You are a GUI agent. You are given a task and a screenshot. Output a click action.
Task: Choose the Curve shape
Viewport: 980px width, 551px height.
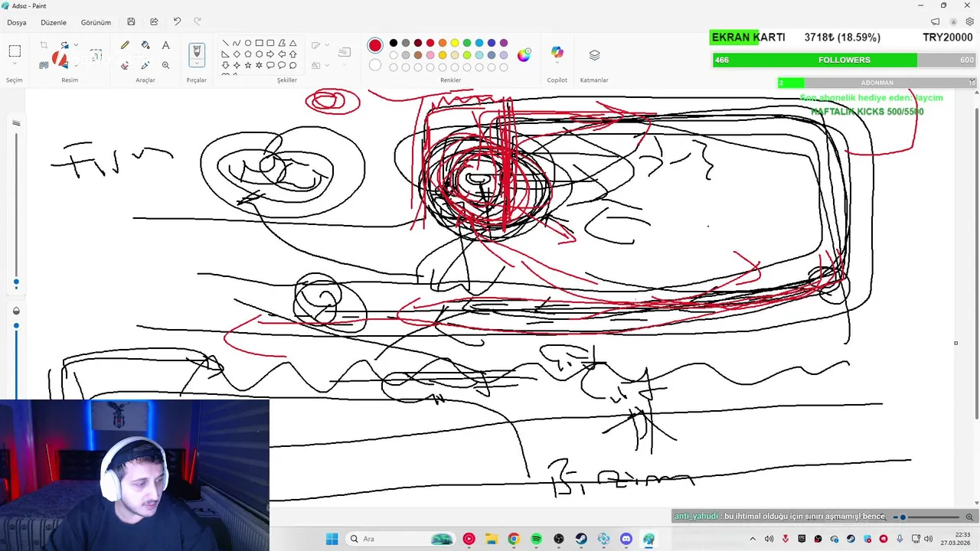[x=237, y=43]
